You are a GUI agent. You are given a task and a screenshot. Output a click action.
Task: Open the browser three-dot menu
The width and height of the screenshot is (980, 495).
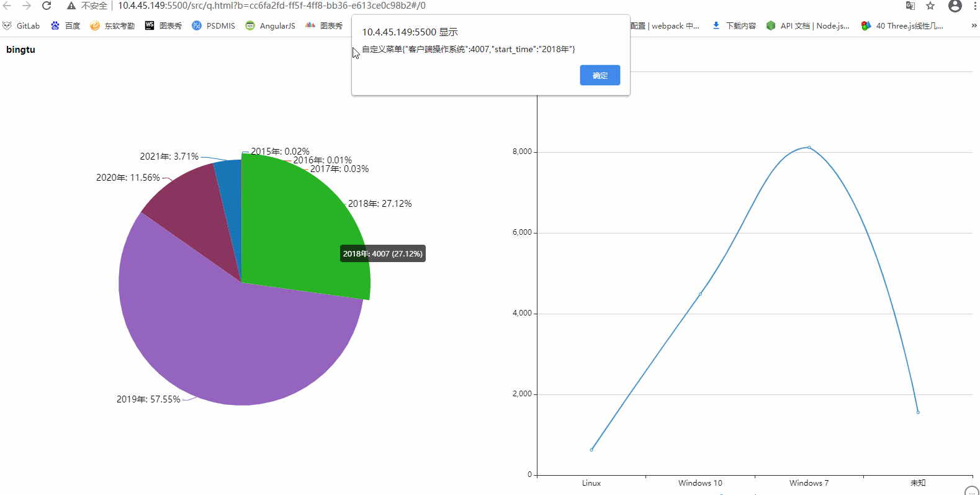pos(976,6)
